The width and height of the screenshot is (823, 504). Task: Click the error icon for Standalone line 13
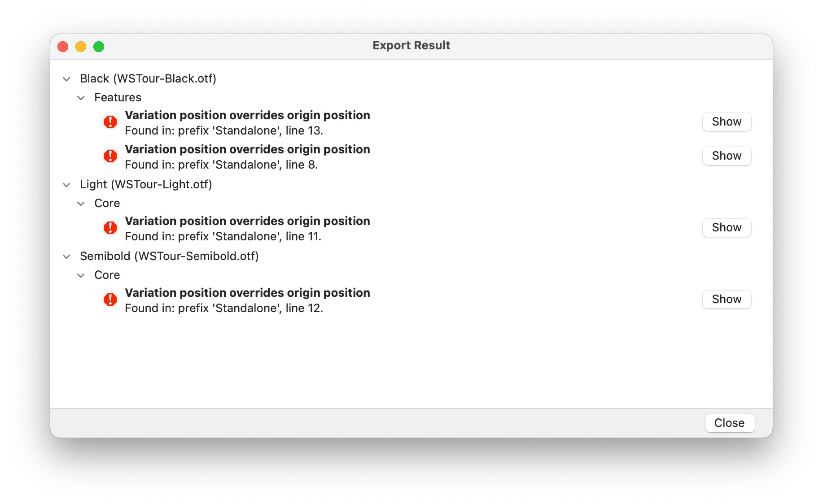click(110, 122)
